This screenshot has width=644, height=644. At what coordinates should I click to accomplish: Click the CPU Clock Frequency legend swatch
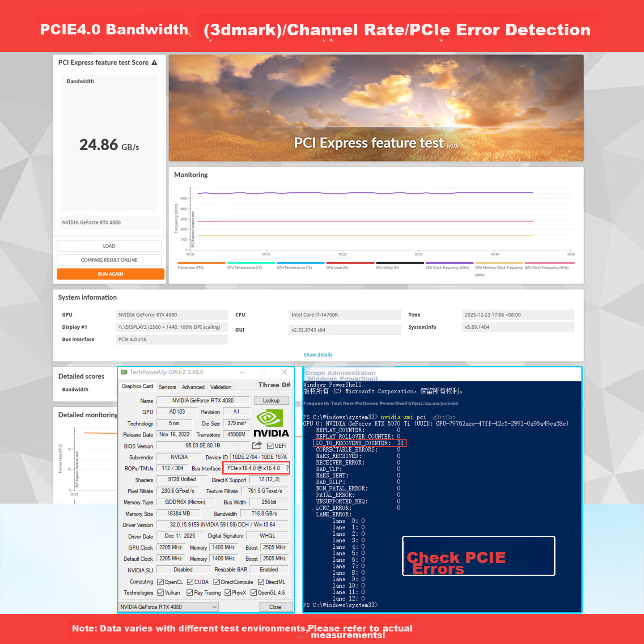click(449, 263)
